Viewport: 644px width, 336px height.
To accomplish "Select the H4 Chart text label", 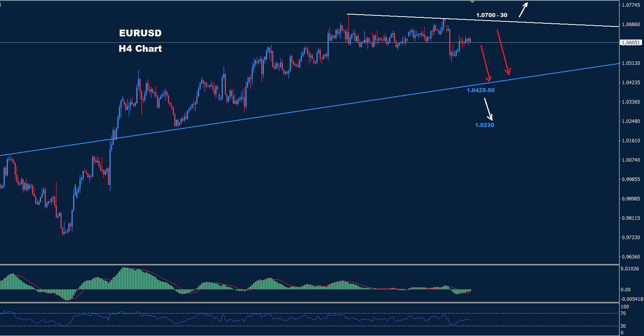I will [140, 49].
